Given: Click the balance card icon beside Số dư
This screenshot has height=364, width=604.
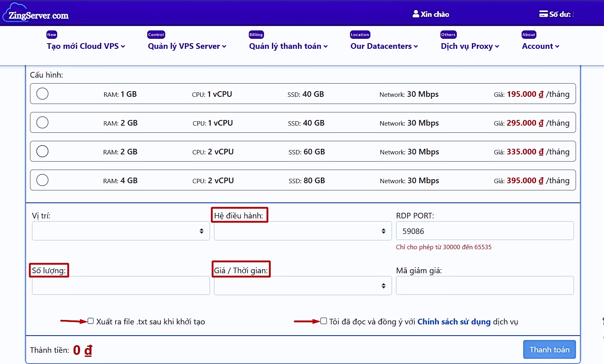Looking at the screenshot, I should click(543, 14).
